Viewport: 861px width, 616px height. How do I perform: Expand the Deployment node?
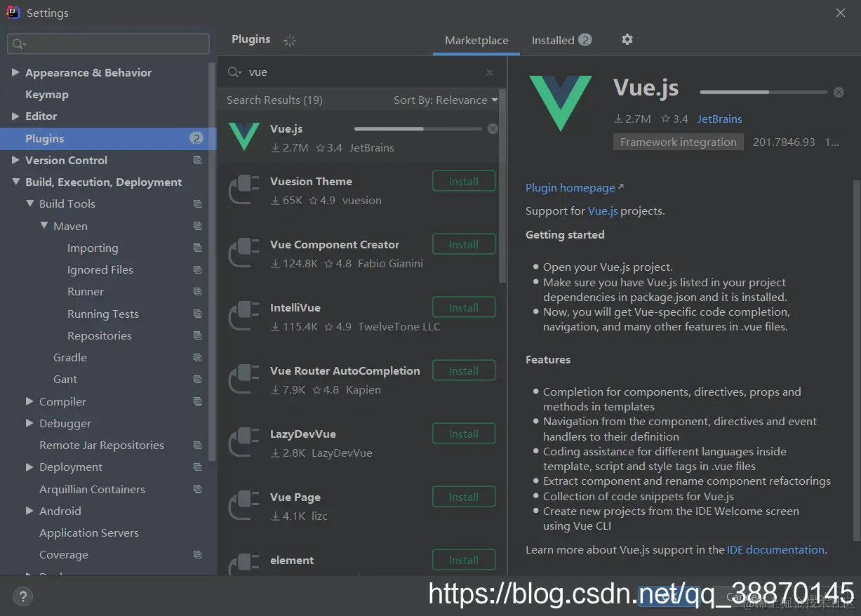coord(29,467)
